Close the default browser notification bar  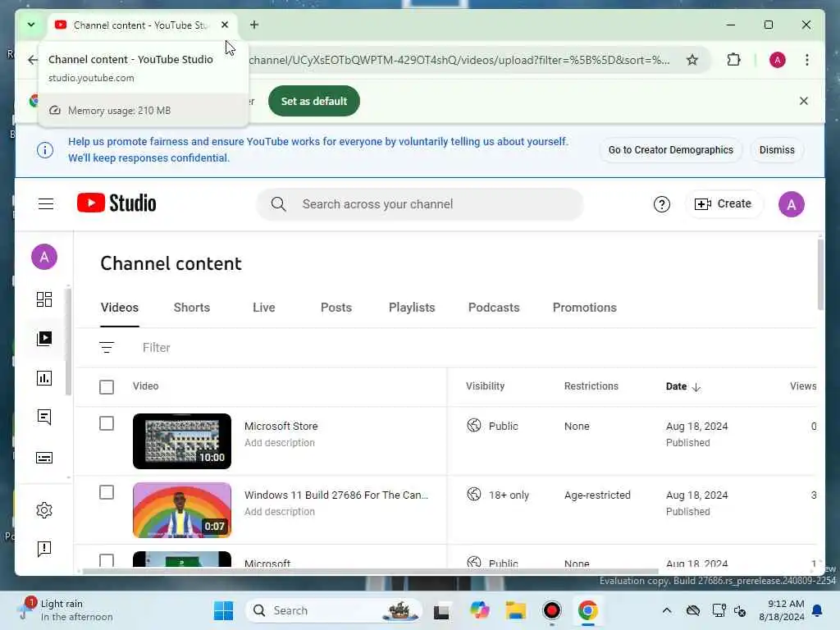click(x=804, y=101)
